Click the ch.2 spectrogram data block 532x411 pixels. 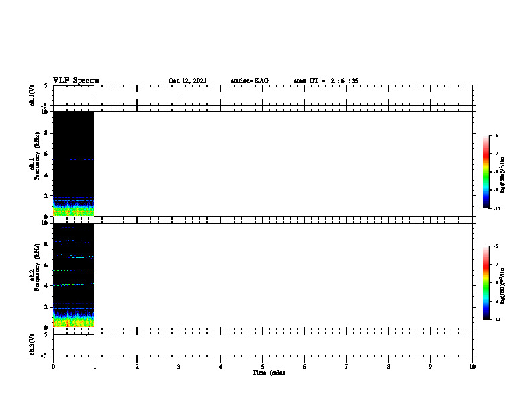click(x=74, y=275)
